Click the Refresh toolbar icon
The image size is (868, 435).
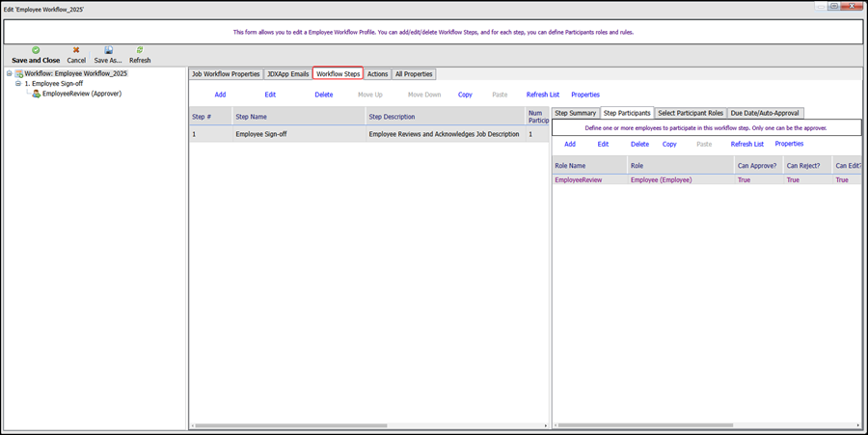[x=140, y=50]
